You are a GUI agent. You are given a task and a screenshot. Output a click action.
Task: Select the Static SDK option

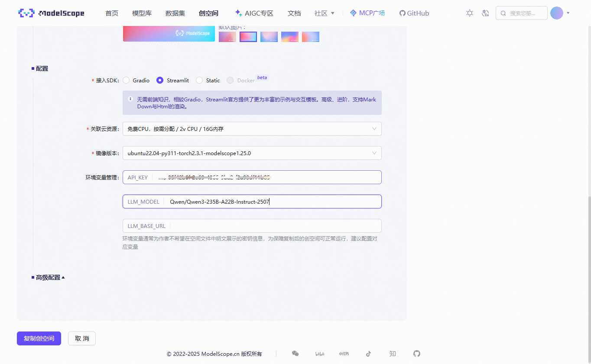tap(200, 80)
